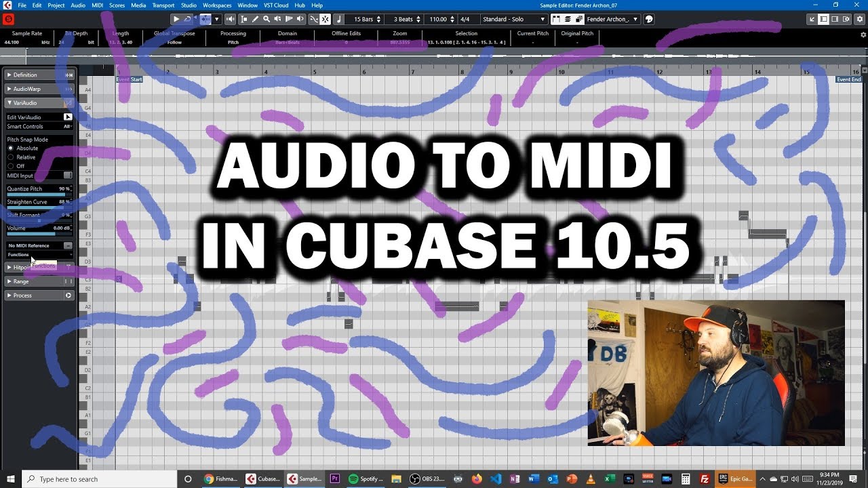Open the Workspaces menu

218,5
